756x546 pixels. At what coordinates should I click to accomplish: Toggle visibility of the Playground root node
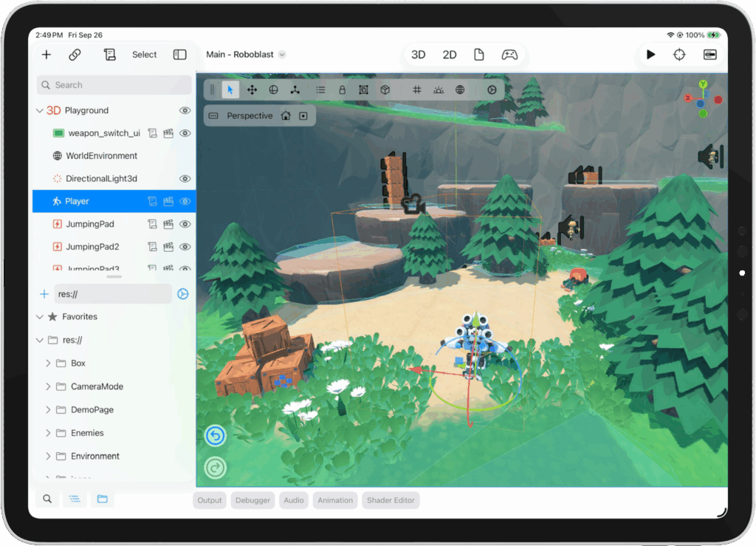click(x=185, y=110)
